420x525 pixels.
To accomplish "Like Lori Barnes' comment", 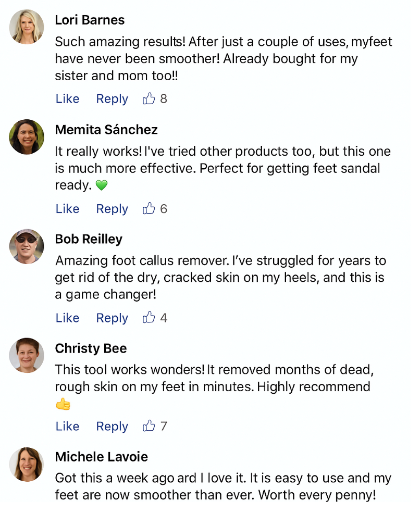I will [x=67, y=99].
